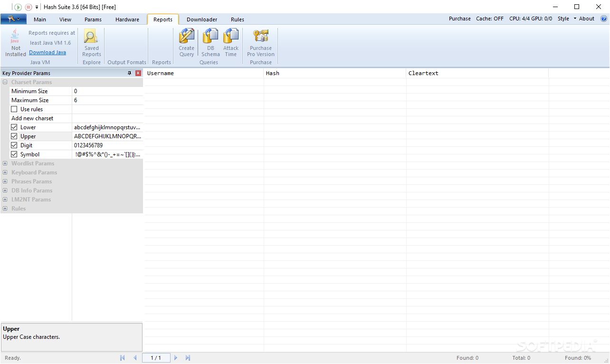Screen dimensions: 610x364
Task: Click the About button
Action: point(587,19)
